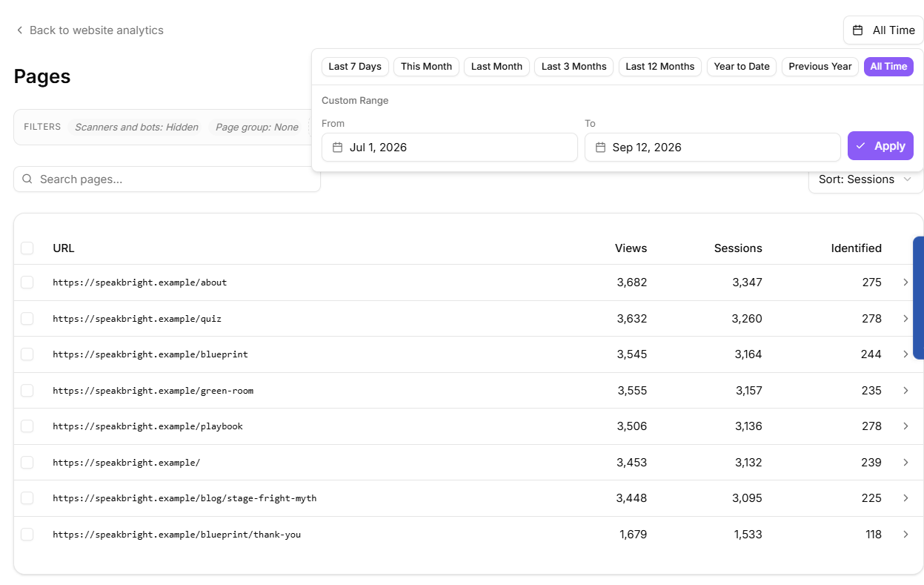Open the speakbright.example/playbook URL
The image size is (924, 585).
click(x=148, y=426)
